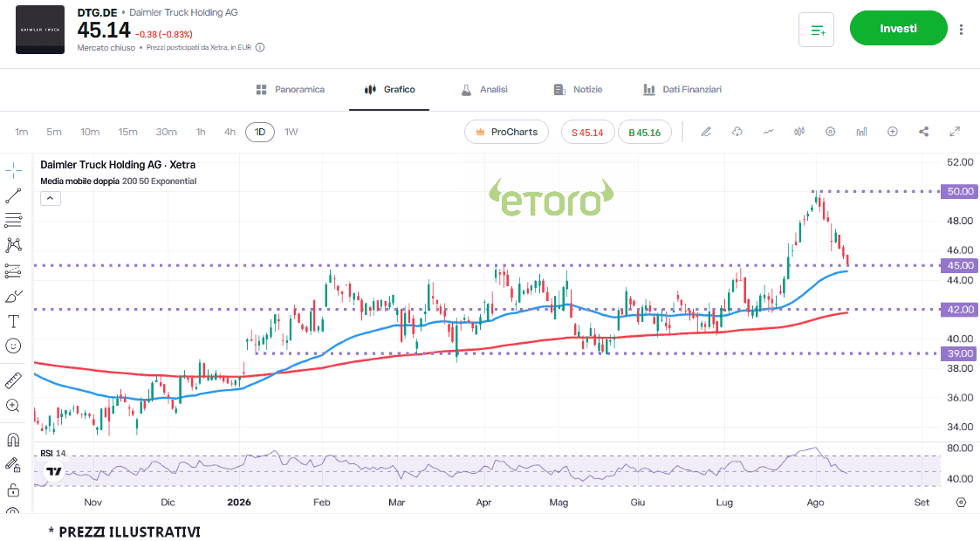This screenshot has height=541, width=980.
Task: Select the ruler measure tool
Action: pos(13,380)
